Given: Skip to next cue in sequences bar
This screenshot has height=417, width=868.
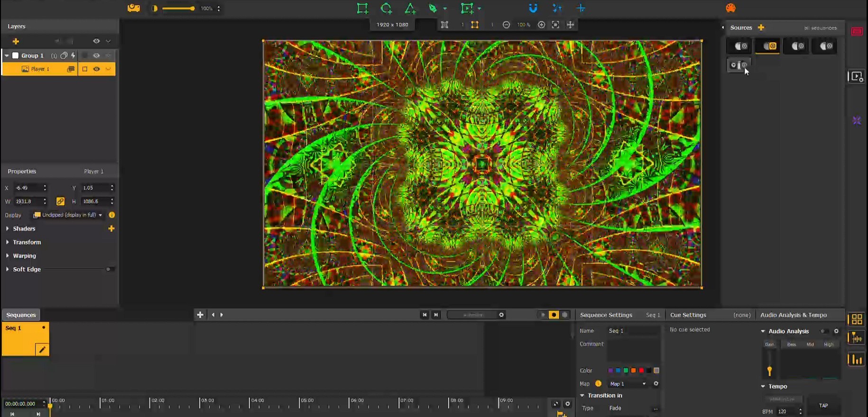Looking at the screenshot, I should tap(436, 315).
